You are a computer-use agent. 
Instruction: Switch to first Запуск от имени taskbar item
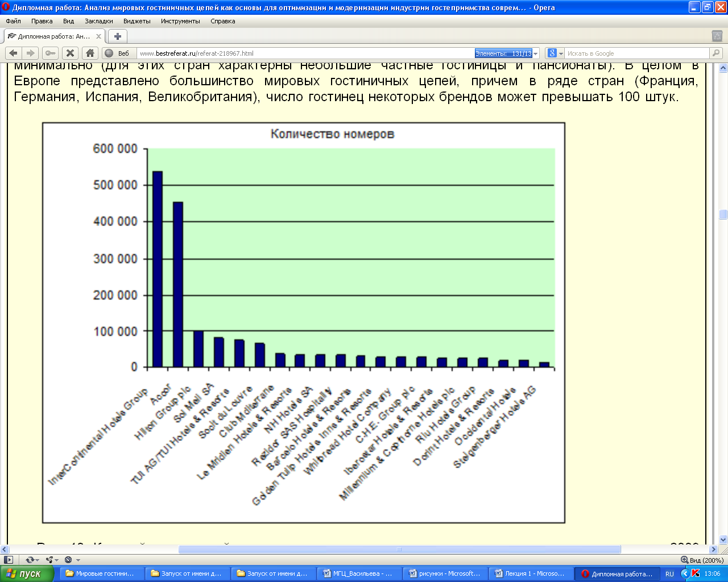(187, 573)
